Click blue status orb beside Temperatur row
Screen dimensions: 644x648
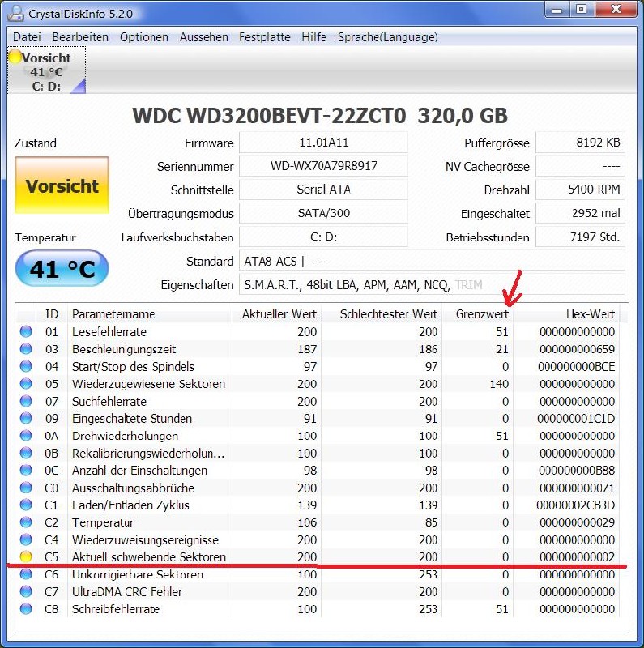coord(26,522)
